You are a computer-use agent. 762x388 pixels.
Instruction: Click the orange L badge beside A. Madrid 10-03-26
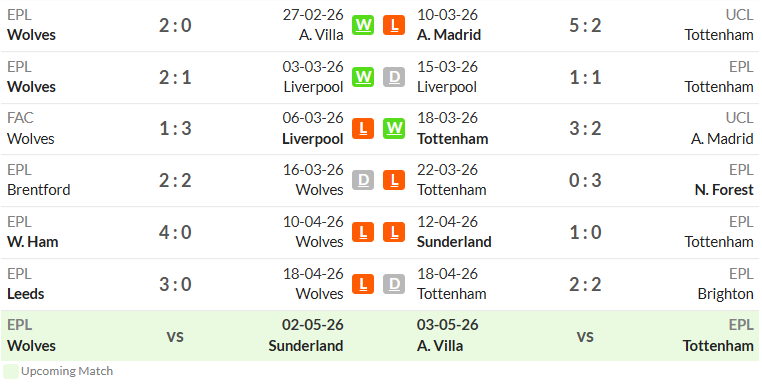[x=394, y=25]
